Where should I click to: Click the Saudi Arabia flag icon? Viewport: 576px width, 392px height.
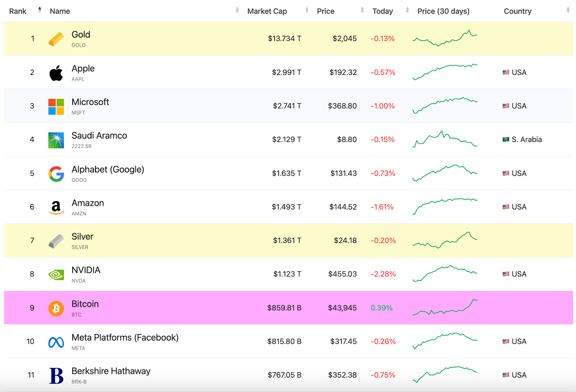pyautogui.click(x=506, y=139)
